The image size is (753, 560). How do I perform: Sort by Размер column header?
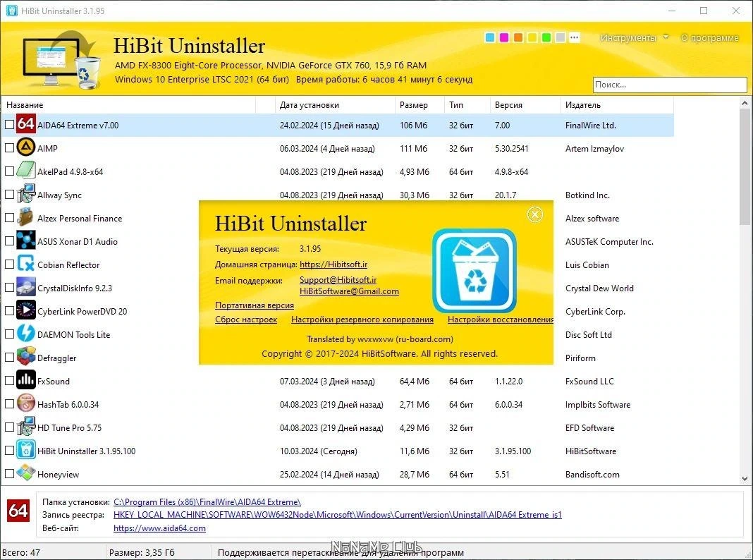tap(420, 104)
